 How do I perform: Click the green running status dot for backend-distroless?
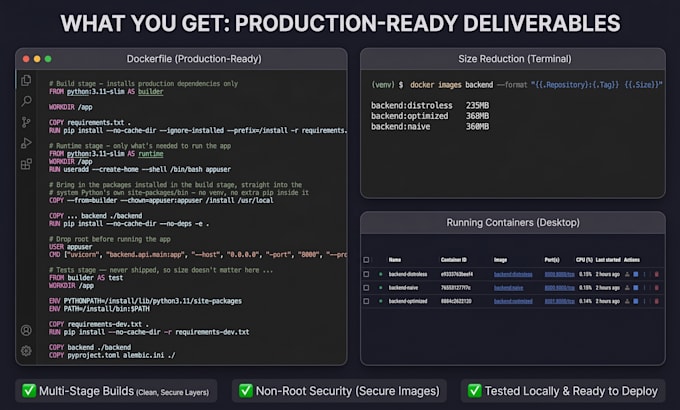pos(381,274)
